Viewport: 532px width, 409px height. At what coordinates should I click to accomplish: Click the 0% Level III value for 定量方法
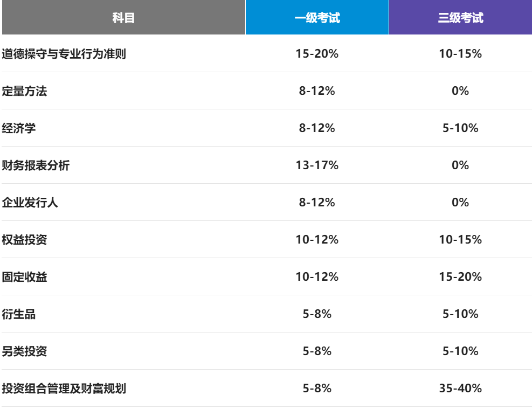pyautogui.click(x=460, y=91)
